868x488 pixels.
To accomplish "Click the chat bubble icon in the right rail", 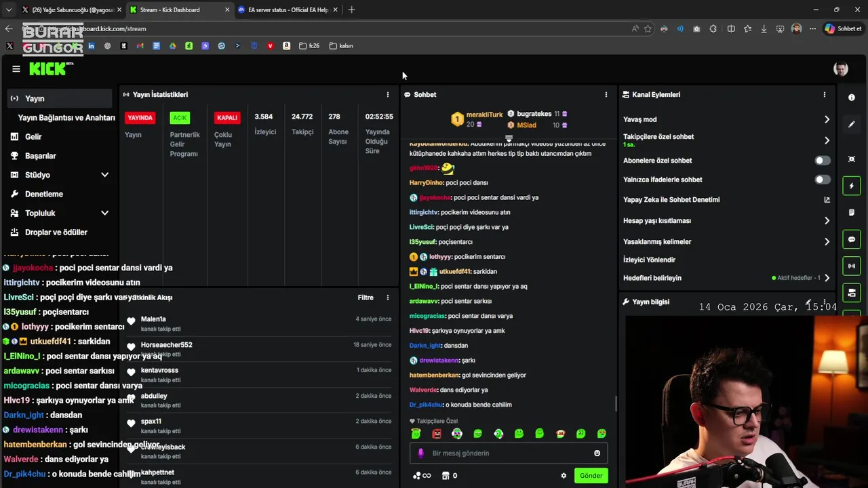I will coord(852,239).
